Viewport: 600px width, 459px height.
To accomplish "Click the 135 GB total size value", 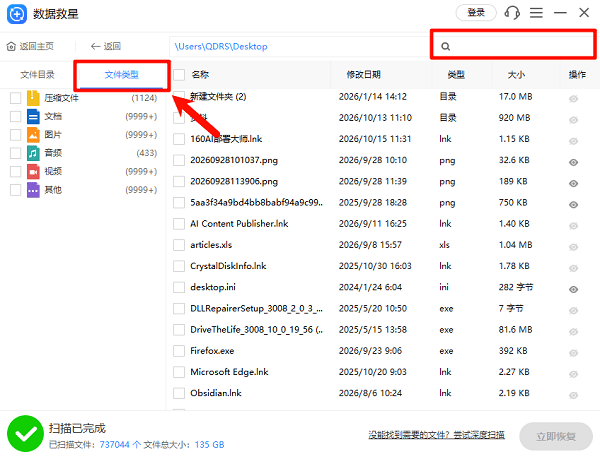I will tap(209, 445).
